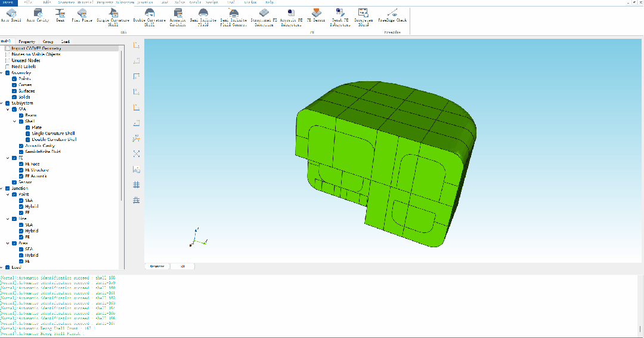
Task: Switch to the Property panel tab
Action: (27, 42)
